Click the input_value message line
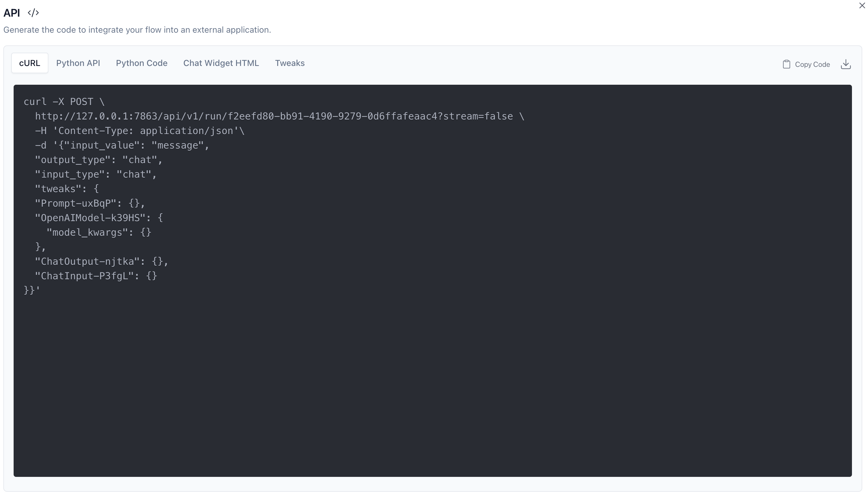 [x=122, y=145]
